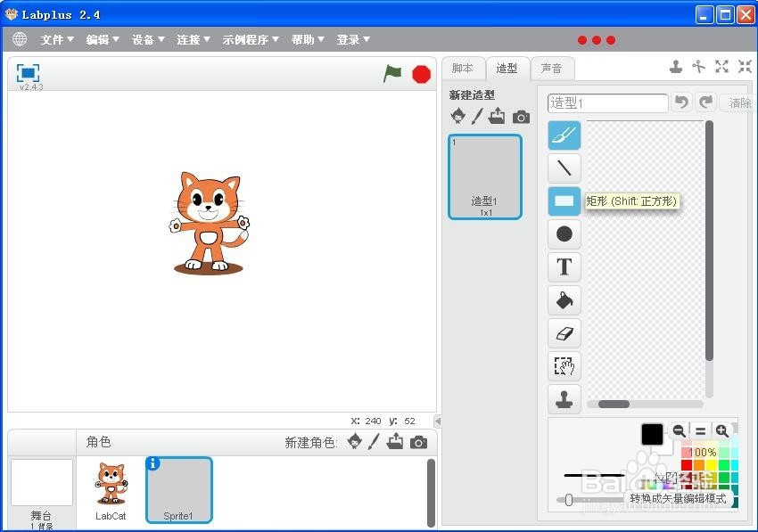Click 转换成矢量编辑模式 button
Viewport: 758px width, 532px height.
[x=678, y=498]
